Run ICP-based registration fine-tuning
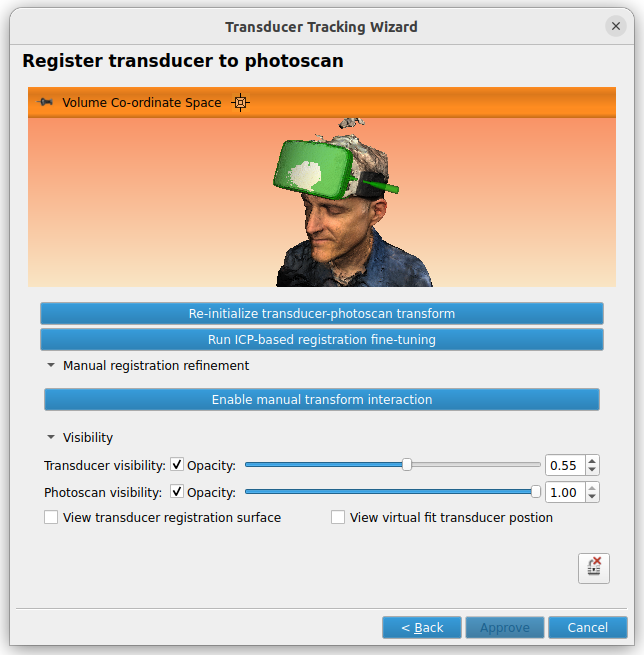644x655 pixels. pyautogui.click(x=322, y=339)
